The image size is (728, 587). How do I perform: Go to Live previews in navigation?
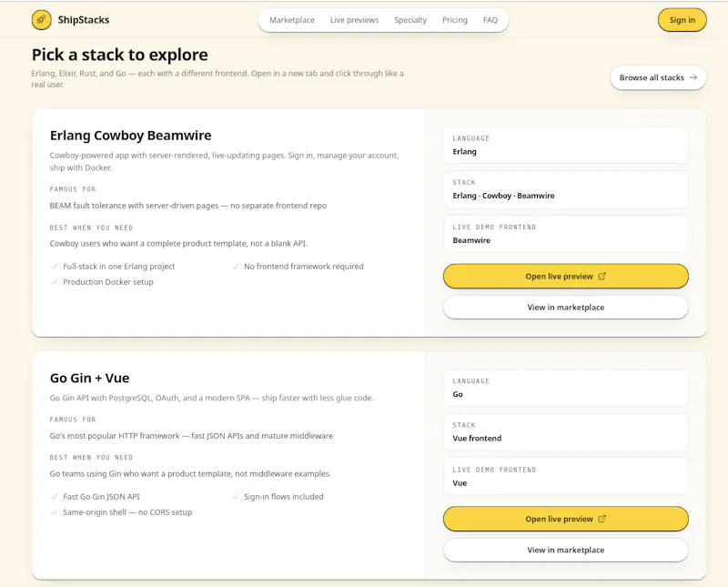(x=354, y=20)
